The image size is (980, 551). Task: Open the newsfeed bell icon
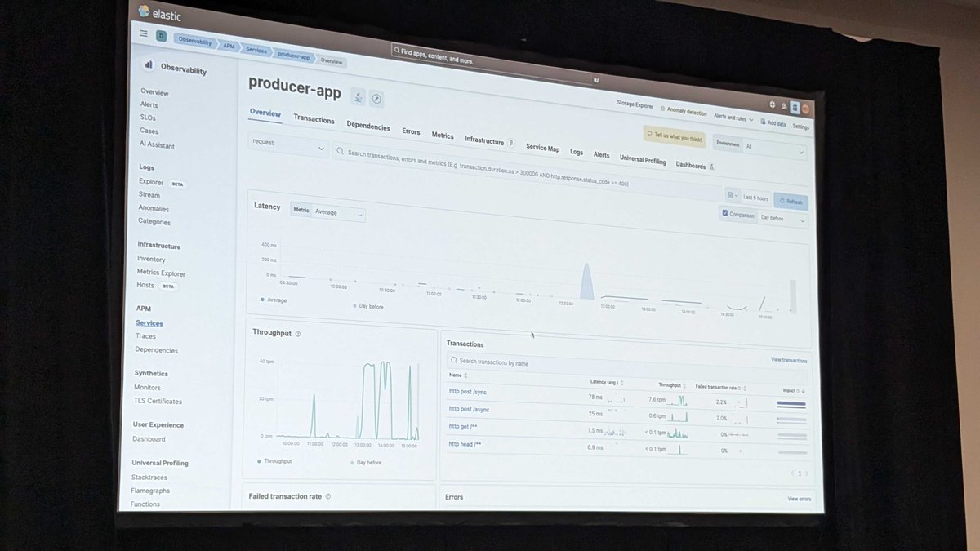(x=783, y=106)
